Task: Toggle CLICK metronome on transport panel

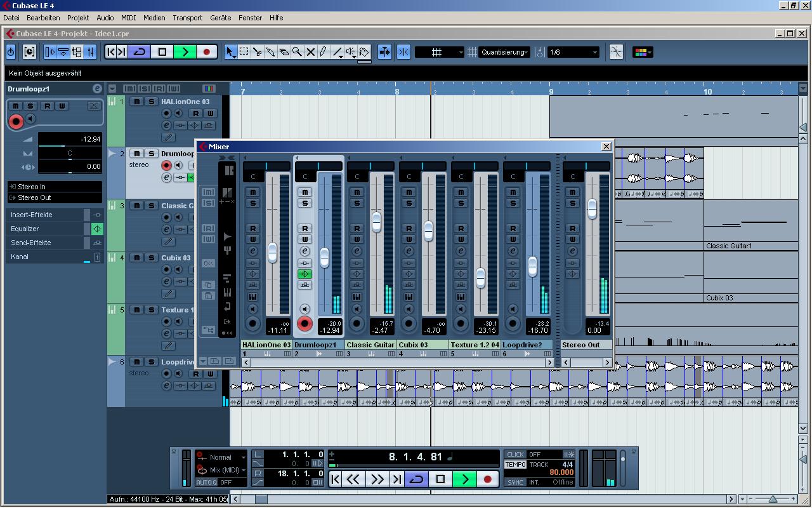Action: click(x=515, y=455)
